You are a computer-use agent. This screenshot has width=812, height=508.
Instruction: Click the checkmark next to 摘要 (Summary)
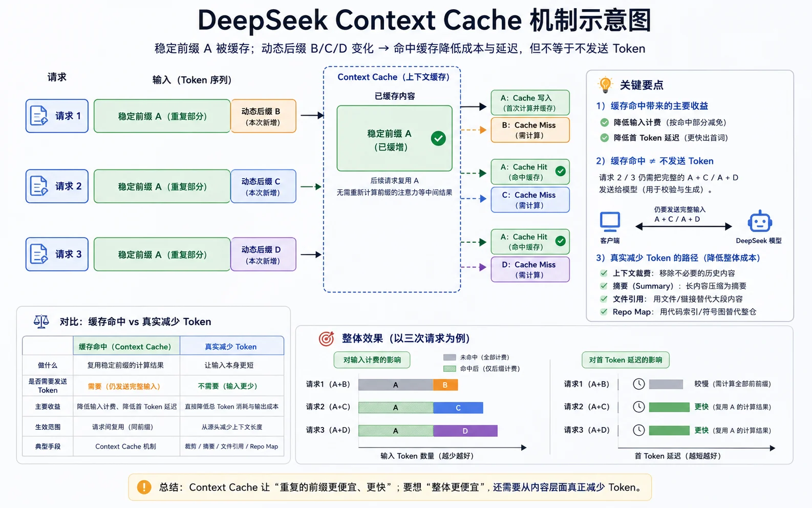click(604, 286)
